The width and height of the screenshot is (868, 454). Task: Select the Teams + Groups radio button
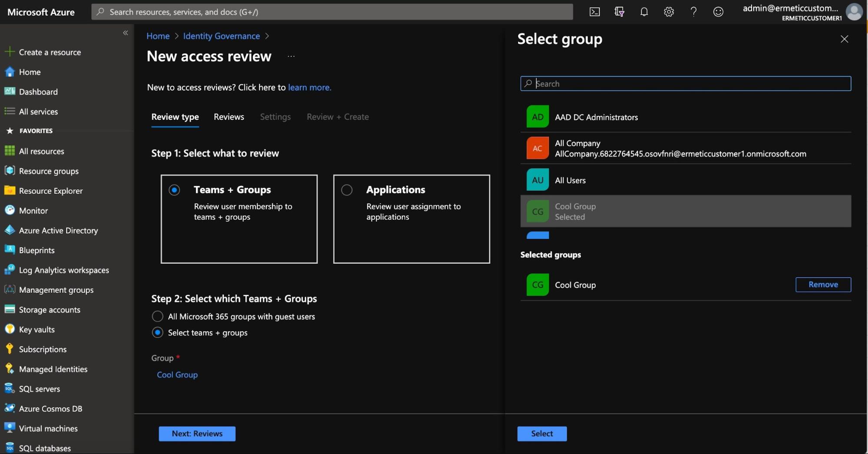pos(174,190)
